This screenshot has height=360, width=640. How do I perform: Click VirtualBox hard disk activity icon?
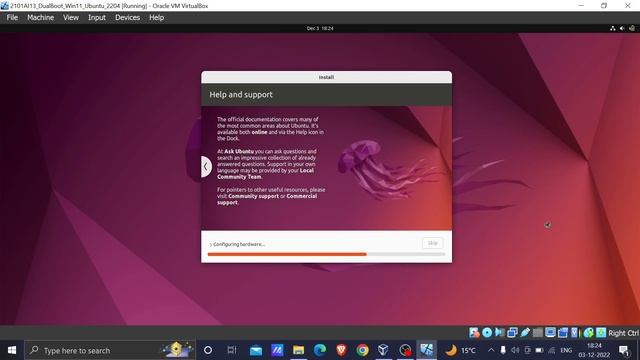(x=474, y=333)
